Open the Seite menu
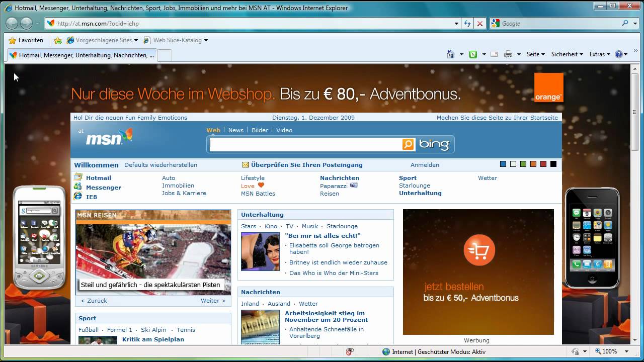The height and width of the screenshot is (362, 644). click(535, 54)
